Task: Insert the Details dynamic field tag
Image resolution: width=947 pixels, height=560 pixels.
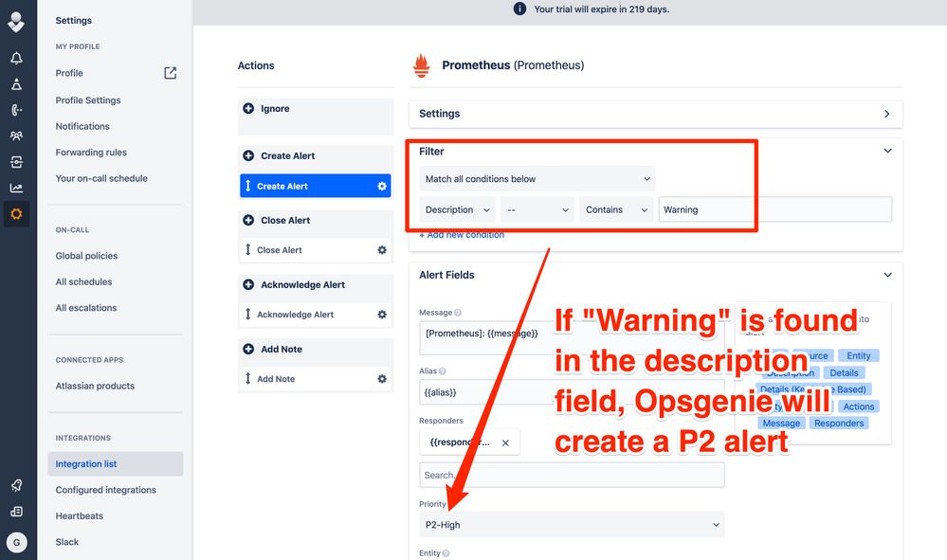Action: 844,373
